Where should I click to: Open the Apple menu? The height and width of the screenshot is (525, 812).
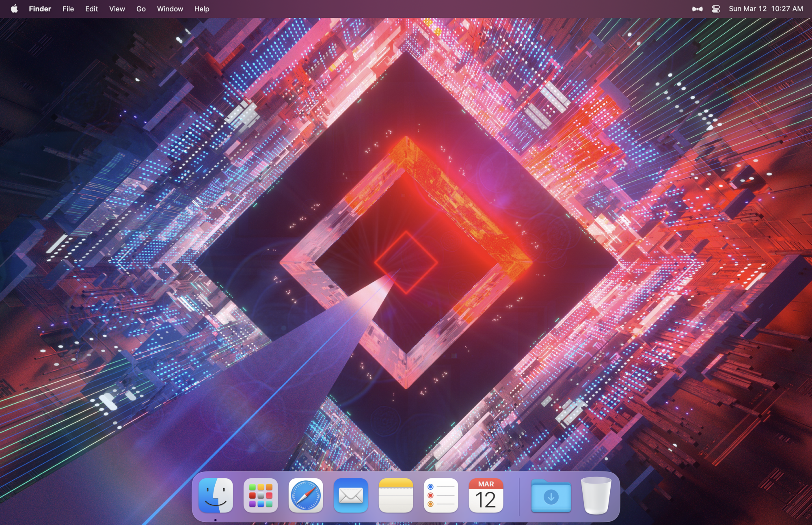[x=14, y=9]
